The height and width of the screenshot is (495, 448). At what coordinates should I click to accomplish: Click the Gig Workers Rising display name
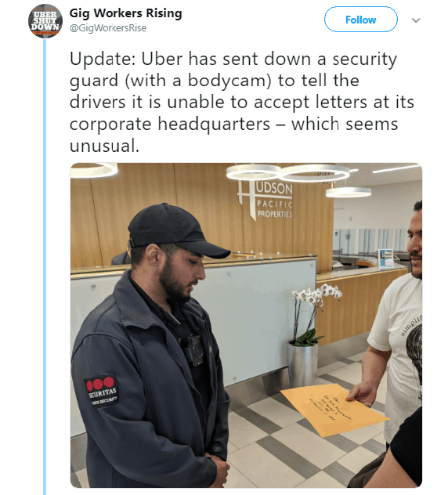[125, 13]
